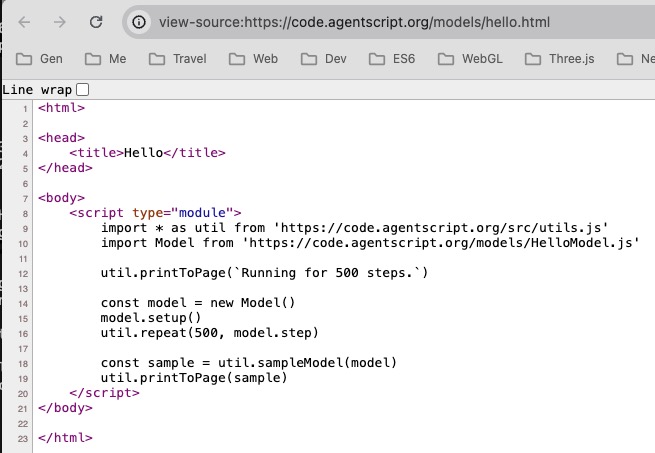Screen dimensions: 655x453
Task: Click the browser back arrow
Action: click(x=25, y=21)
